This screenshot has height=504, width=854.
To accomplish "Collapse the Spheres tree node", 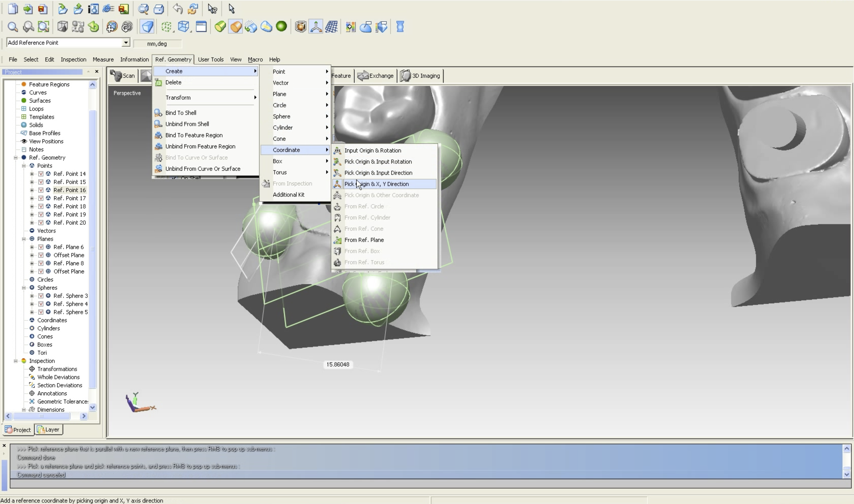I will click(24, 288).
